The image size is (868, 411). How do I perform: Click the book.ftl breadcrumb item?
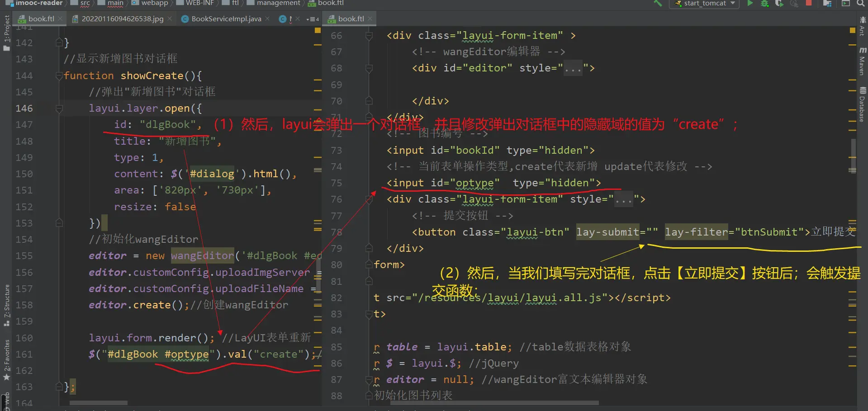pyautogui.click(x=326, y=3)
